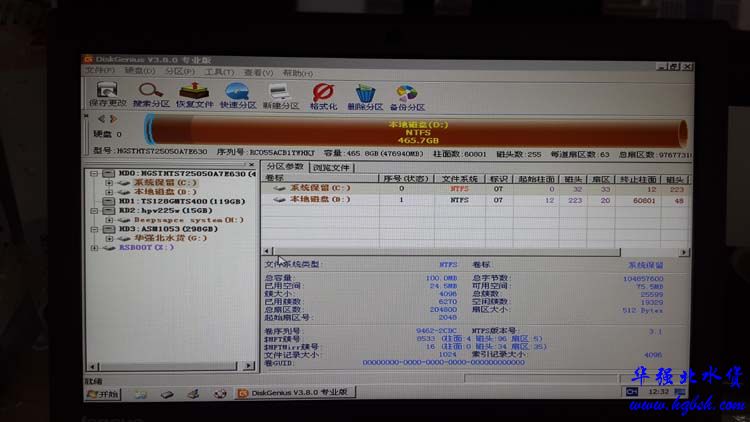750x422 pixels.
Task: Click the disk icon beside HD0 in tree
Action: (109, 173)
